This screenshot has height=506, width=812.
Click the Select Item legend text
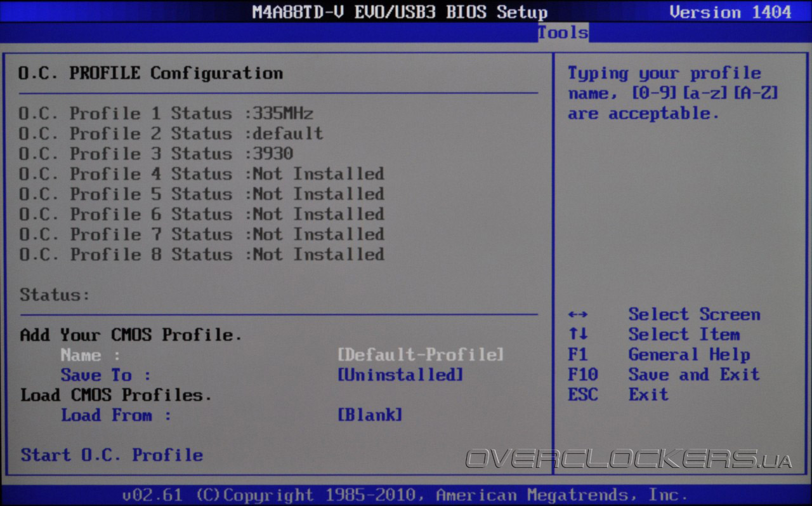click(x=684, y=335)
